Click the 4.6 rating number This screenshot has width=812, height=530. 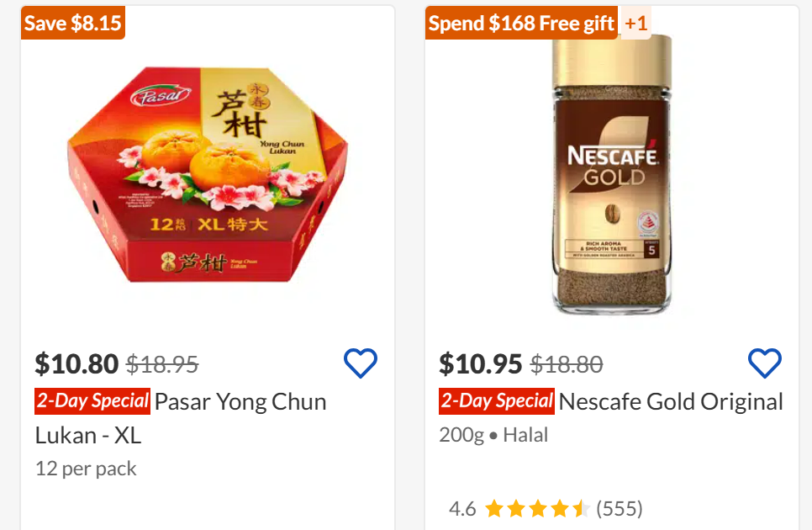pyautogui.click(x=462, y=509)
